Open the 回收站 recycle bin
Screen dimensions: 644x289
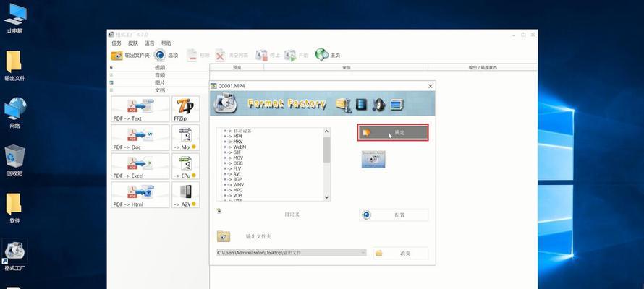point(14,160)
